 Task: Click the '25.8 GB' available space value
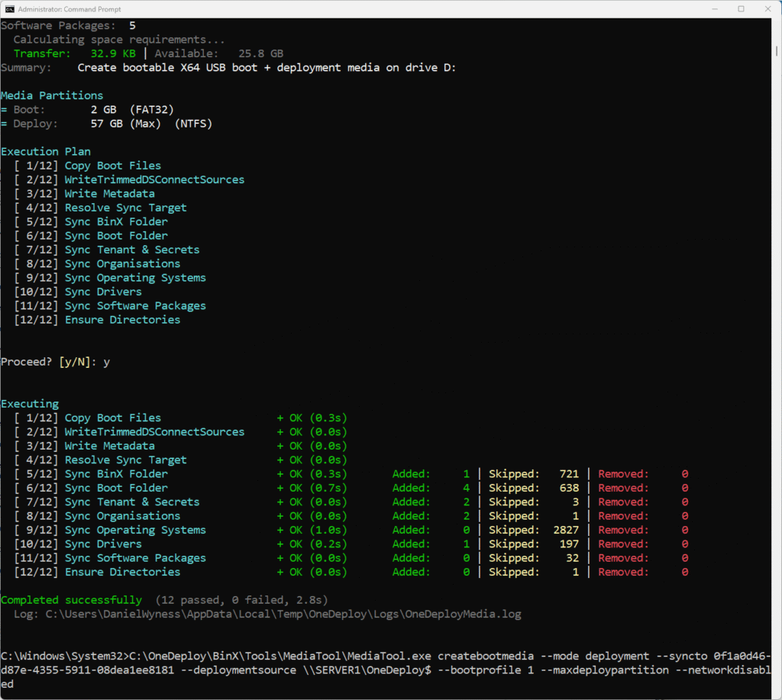(x=261, y=53)
